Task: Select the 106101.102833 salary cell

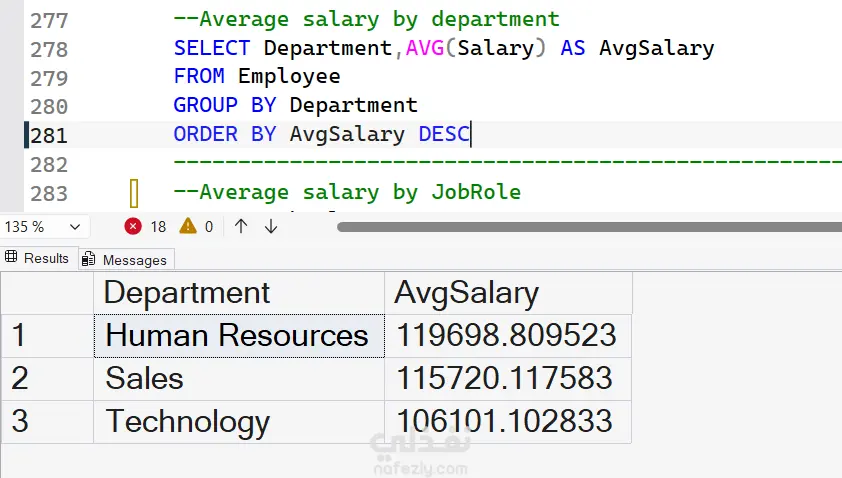Action: [x=508, y=422]
